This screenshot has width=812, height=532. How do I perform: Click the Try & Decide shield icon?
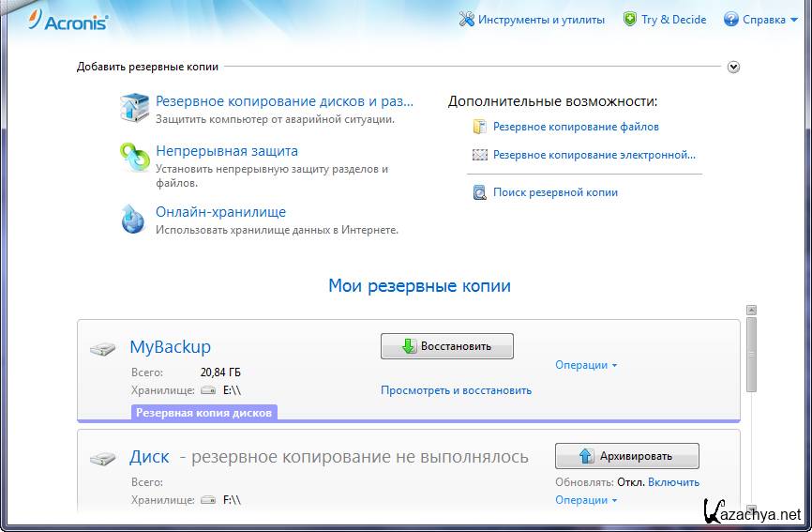click(630, 19)
